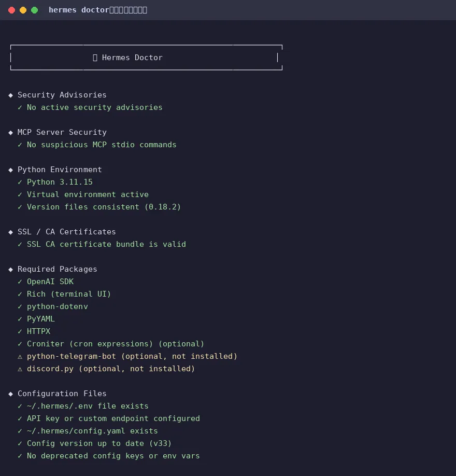Click 'SSL CA certificate bundle is valid' line
Image resolution: width=456 pixels, height=476 pixels.
coord(107,244)
